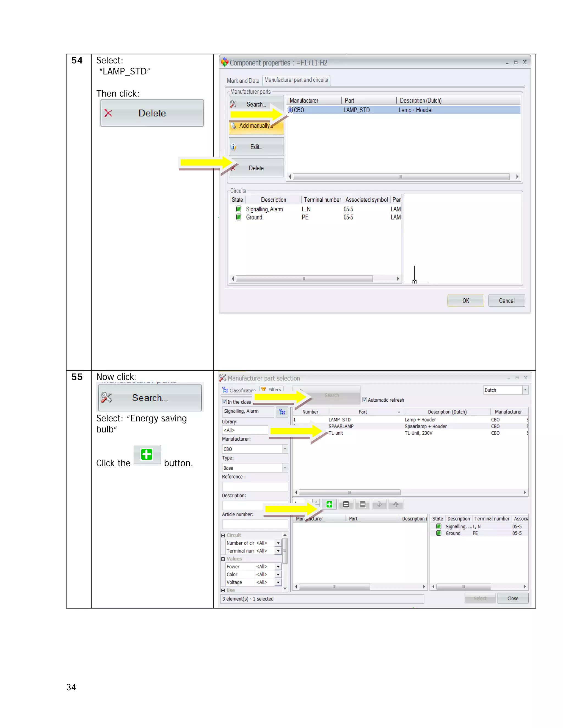
Task: Click Edit button in Component properties
Action: click(x=256, y=147)
